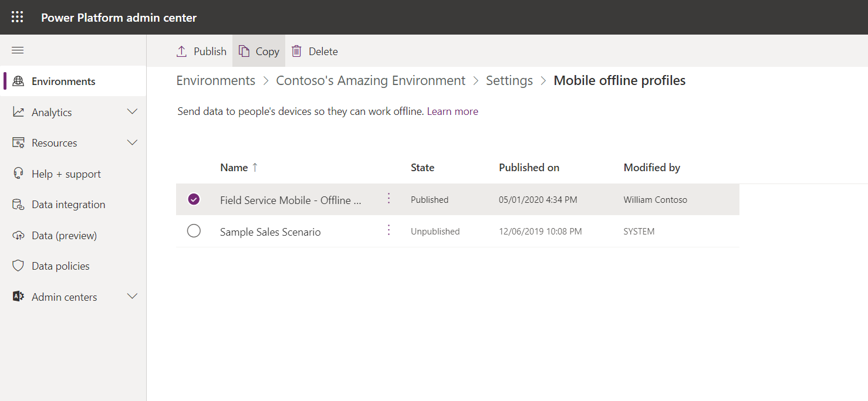Screen dimensions: 868x401
Task: Click the Delete trash can icon
Action: pyautogui.click(x=297, y=51)
